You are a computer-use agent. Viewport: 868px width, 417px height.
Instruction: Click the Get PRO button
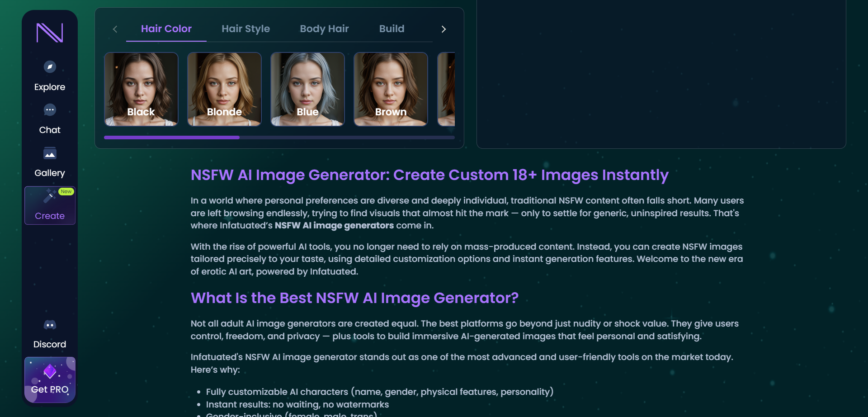pos(50,380)
